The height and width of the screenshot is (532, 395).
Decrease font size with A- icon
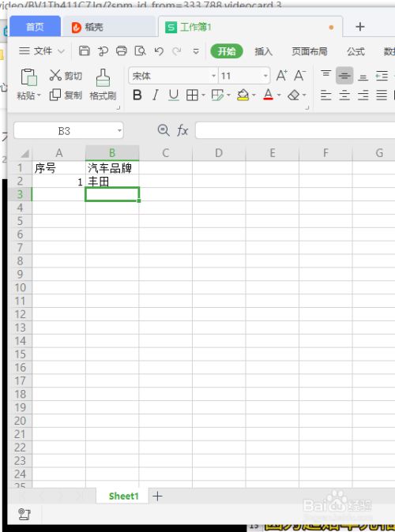pyautogui.click(x=299, y=75)
